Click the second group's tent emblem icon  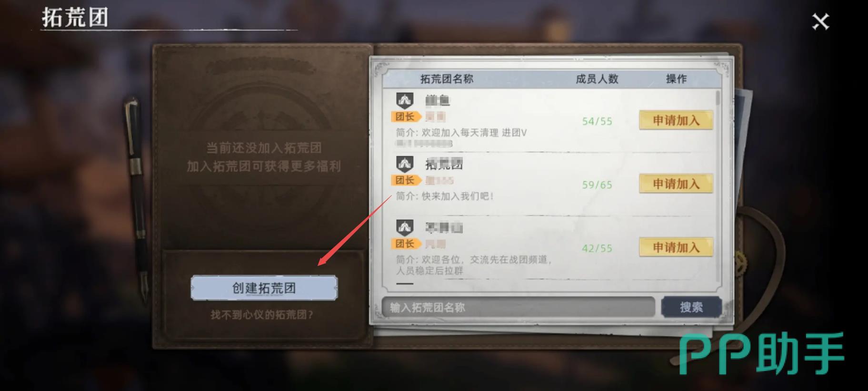tap(405, 164)
